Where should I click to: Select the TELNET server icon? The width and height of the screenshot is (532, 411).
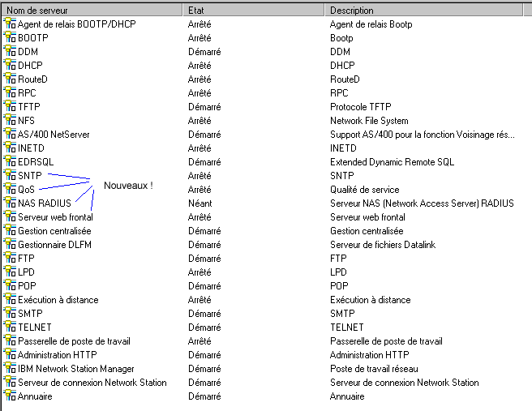coord(10,327)
